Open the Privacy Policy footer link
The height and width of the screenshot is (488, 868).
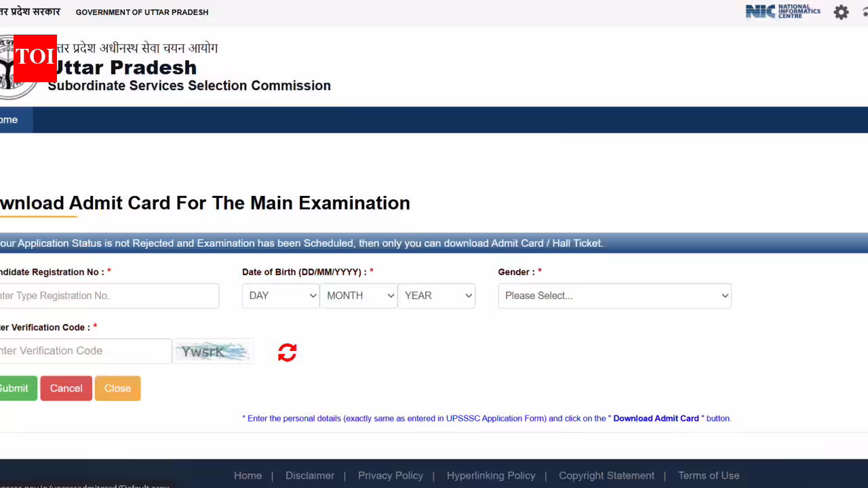point(391,475)
